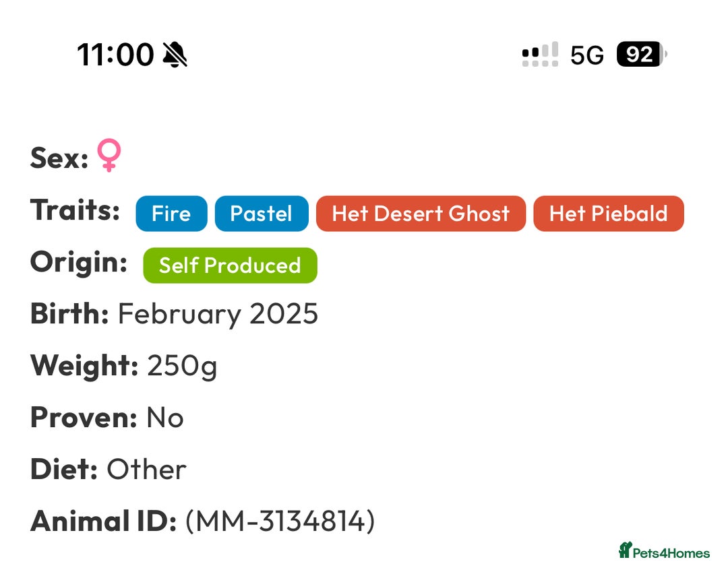Tap the muted bell icon in status bar

175,55
